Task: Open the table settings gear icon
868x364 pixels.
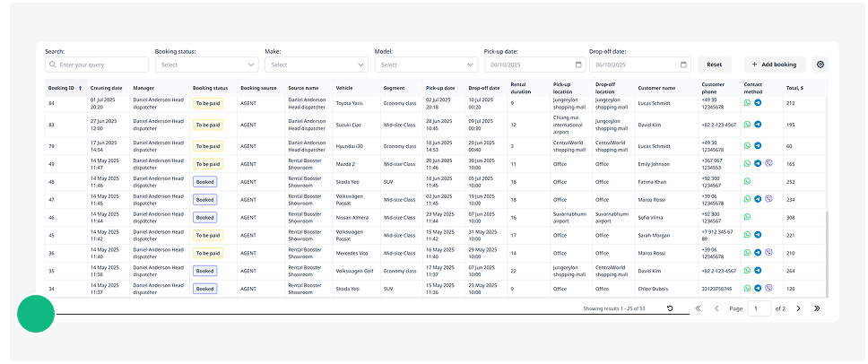Action: tap(820, 65)
